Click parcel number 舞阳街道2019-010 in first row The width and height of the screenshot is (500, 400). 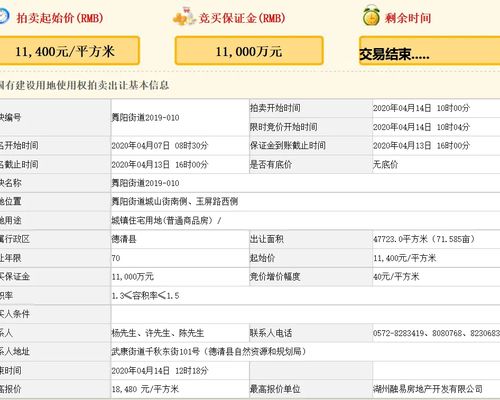(x=145, y=117)
